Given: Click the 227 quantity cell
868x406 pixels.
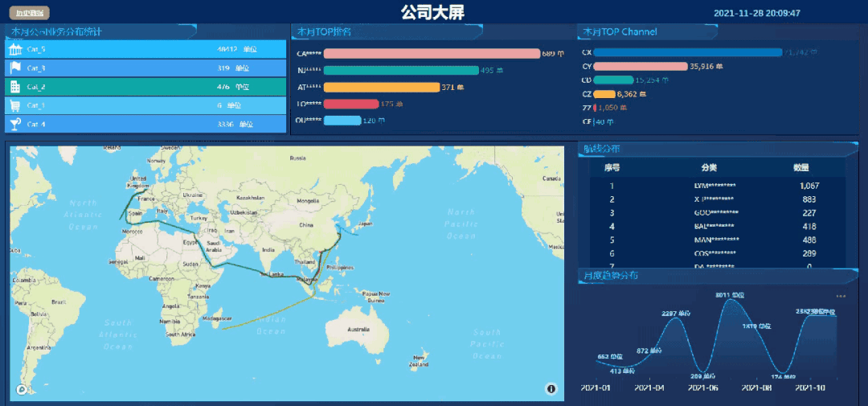Looking at the screenshot, I should tap(809, 213).
